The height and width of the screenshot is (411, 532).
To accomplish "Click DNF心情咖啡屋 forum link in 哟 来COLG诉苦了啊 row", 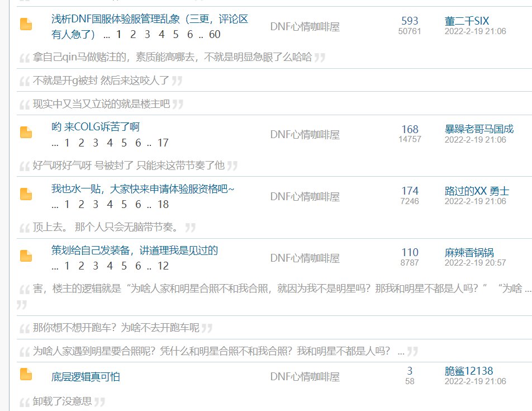I will click(305, 135).
